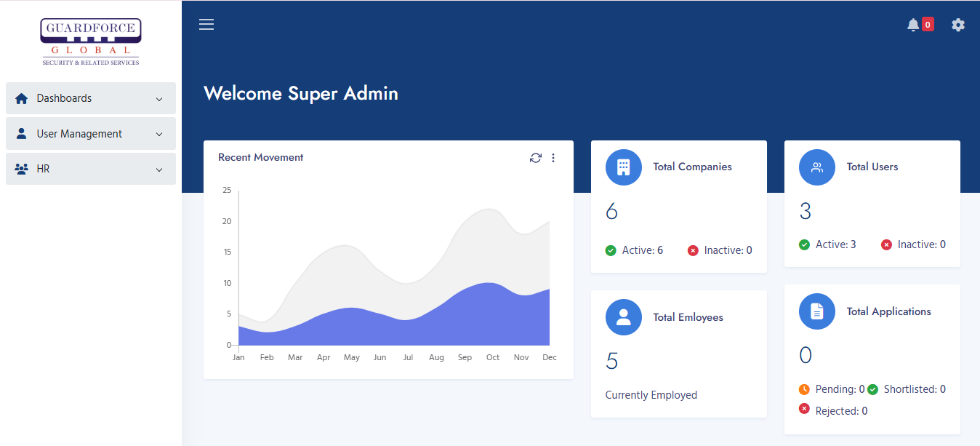Toggle the sidebar with the hamburger menu
The image size is (980, 446).
[x=206, y=24]
